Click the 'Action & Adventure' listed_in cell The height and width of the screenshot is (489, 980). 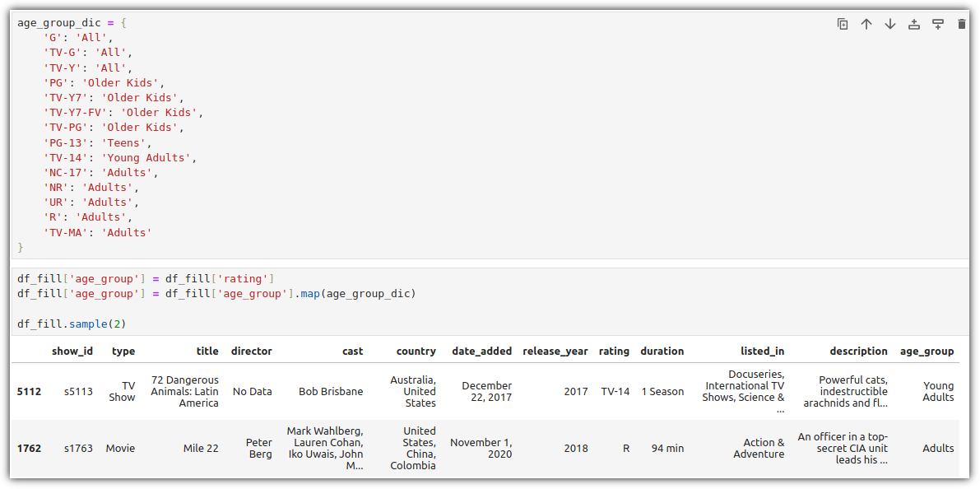[x=759, y=449]
